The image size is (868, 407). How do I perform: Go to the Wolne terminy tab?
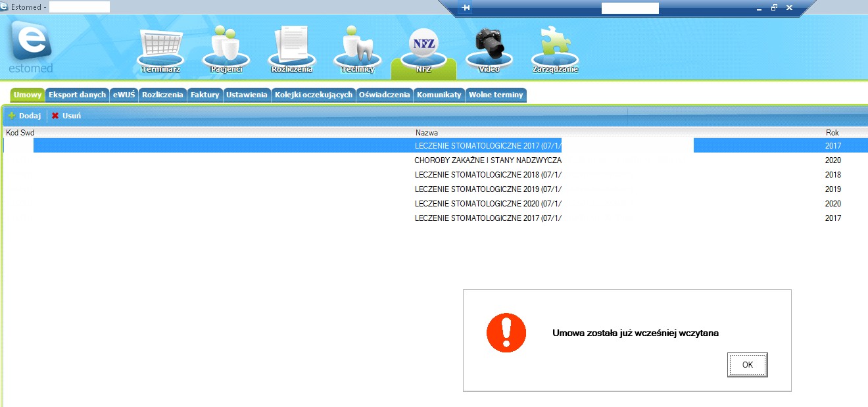496,95
